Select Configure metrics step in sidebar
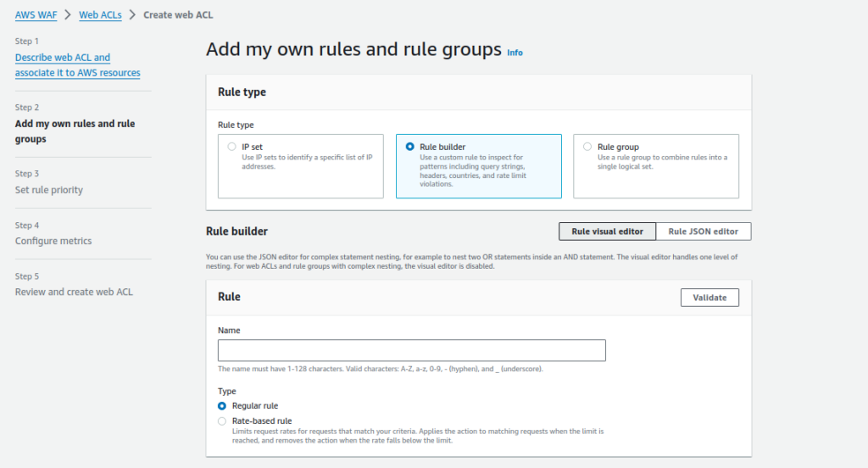The height and width of the screenshot is (468, 868). click(53, 241)
